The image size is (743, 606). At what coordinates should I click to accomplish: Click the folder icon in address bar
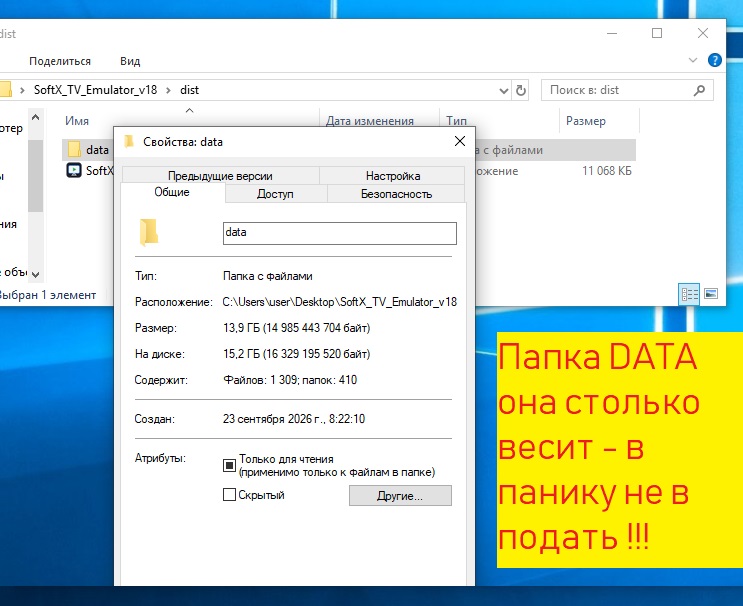pyautogui.click(x=6, y=90)
